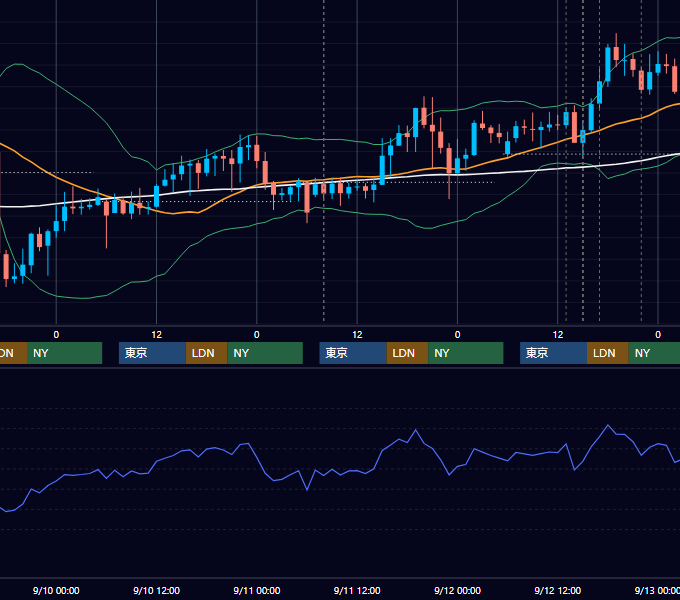The image size is (680, 600).
Task: Click hour label 0 above the 9/10 NY block
Action: [x=257, y=335]
